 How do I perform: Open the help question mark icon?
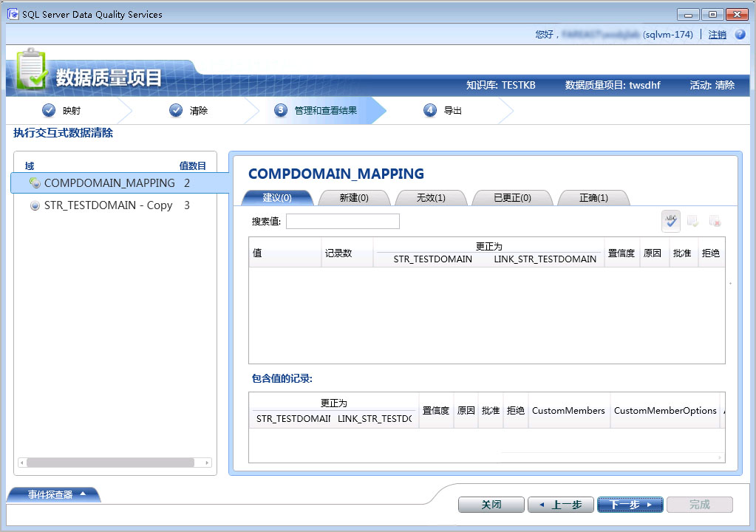click(x=739, y=35)
